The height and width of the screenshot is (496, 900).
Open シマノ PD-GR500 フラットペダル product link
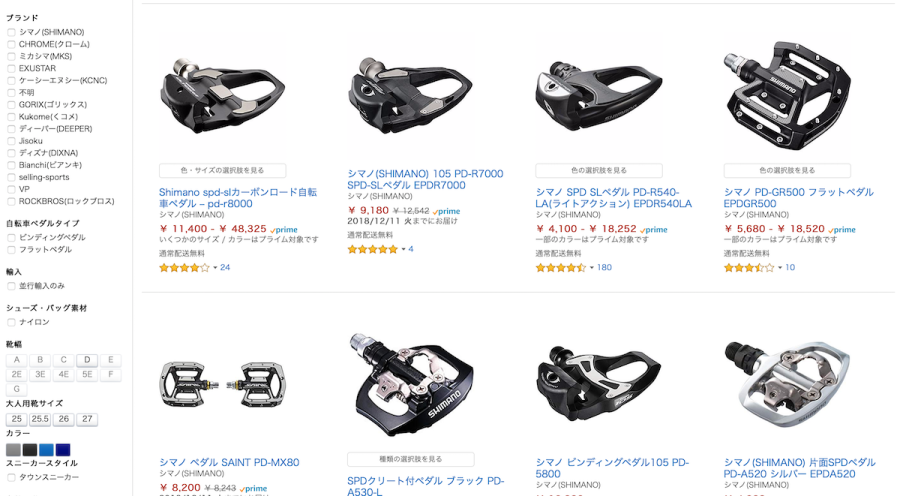pyautogui.click(x=798, y=198)
